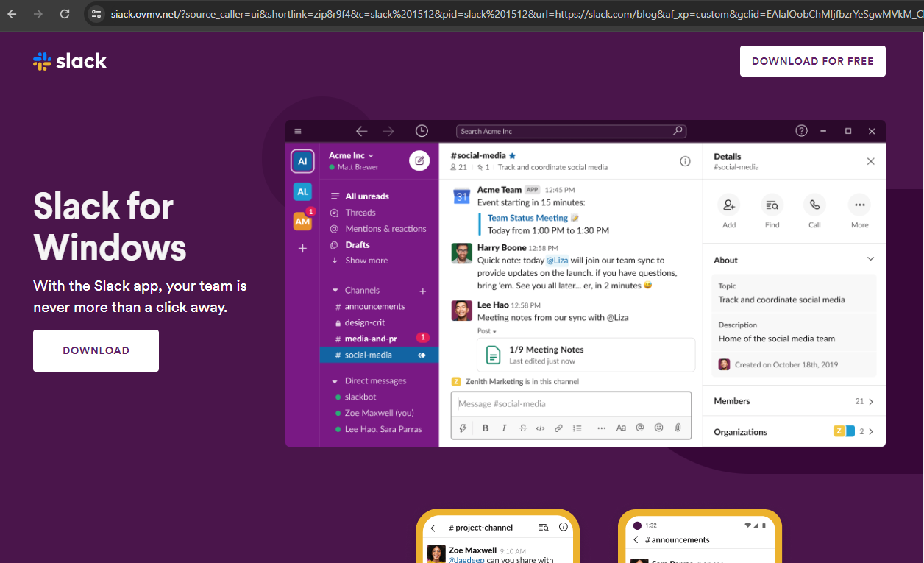Screen dimensions: 924x563
Task: Click the ordered list icon in composer
Action: pyautogui.click(x=577, y=428)
